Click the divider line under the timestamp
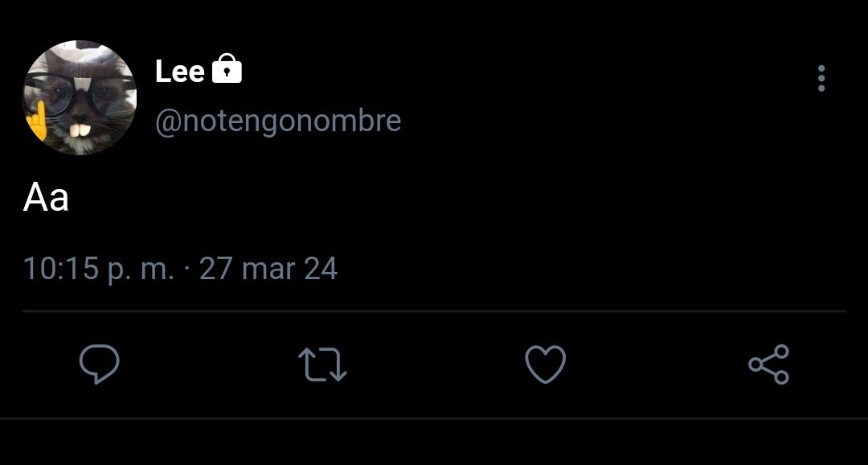The width and height of the screenshot is (868, 465). pyautogui.click(x=434, y=311)
